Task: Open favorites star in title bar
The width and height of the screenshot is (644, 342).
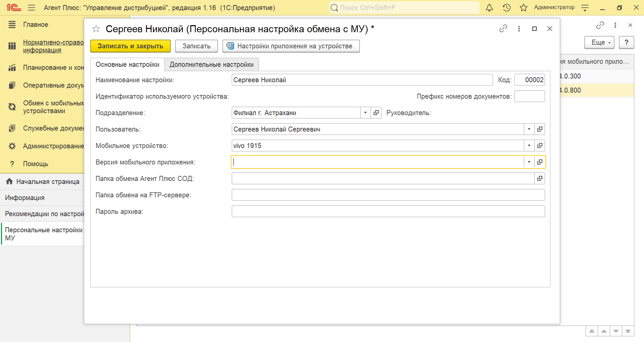Action: click(x=524, y=7)
